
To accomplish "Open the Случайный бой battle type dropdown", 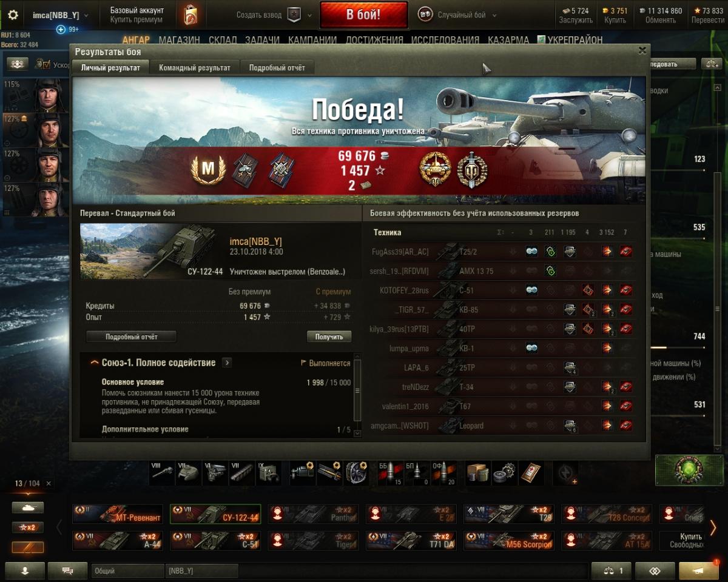I will (x=494, y=15).
